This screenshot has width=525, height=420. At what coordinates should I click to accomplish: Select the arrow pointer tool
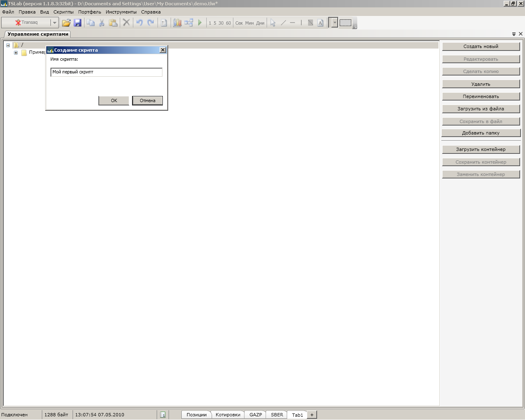[273, 23]
